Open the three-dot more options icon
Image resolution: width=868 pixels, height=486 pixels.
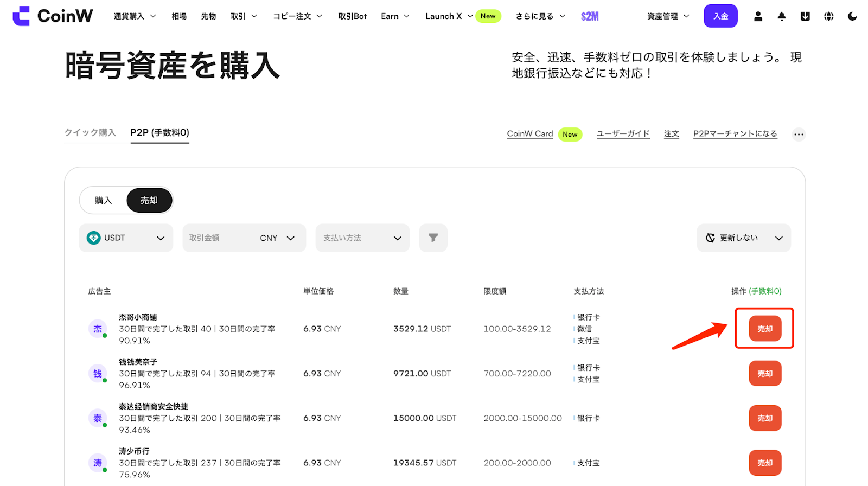click(x=799, y=135)
